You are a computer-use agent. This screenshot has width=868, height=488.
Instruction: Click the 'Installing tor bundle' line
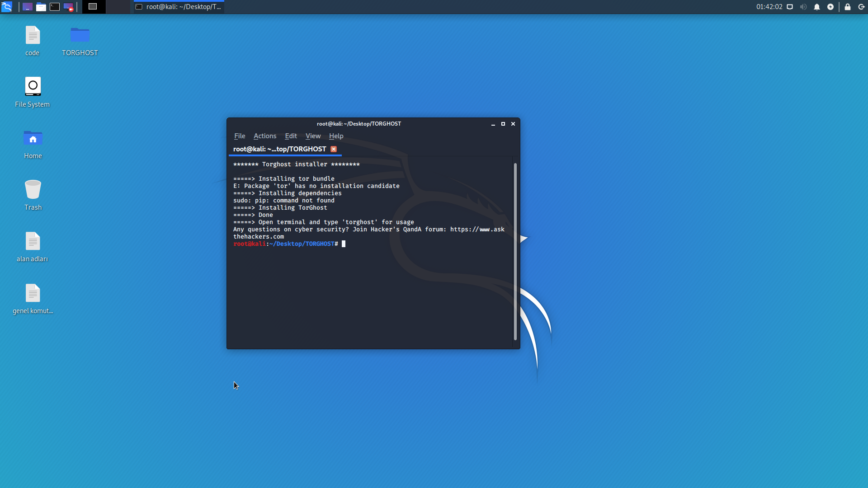coord(284,179)
